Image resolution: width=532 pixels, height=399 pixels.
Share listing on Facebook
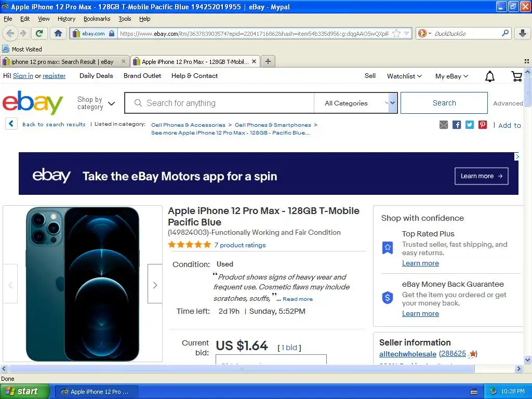click(x=457, y=125)
